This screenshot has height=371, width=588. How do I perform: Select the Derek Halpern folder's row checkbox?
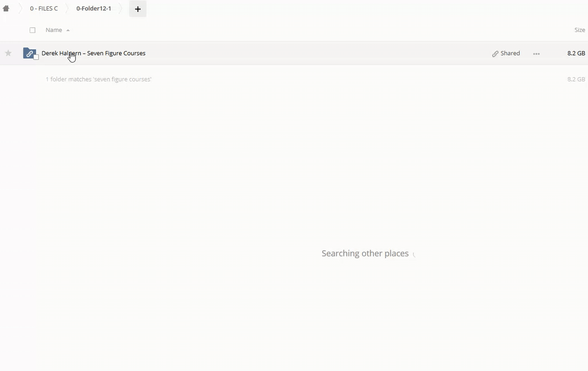coord(36,57)
